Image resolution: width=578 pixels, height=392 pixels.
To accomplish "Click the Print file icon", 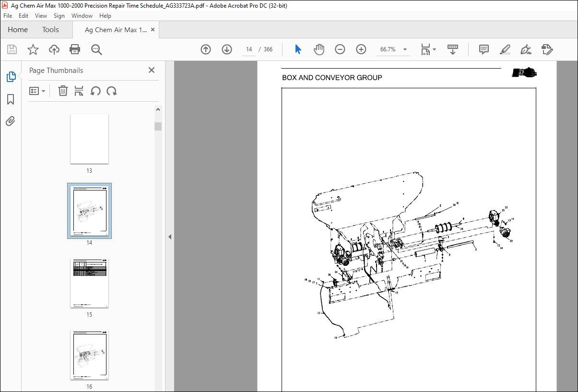I will click(75, 49).
